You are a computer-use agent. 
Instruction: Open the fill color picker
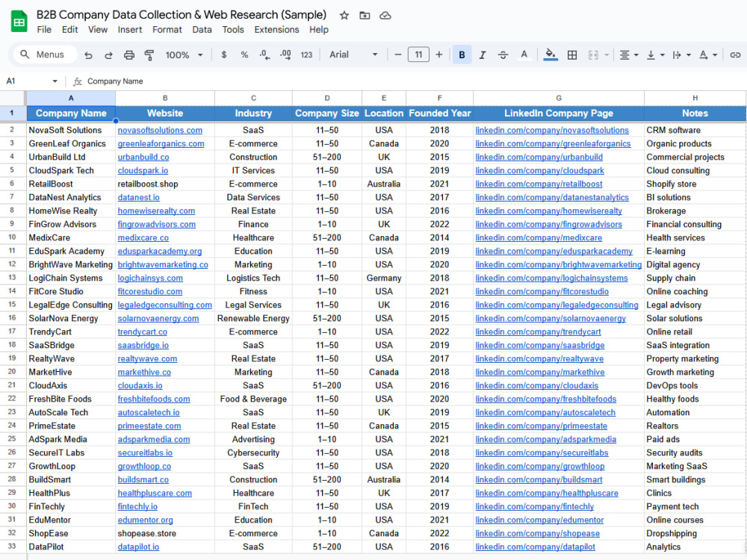[x=551, y=55]
